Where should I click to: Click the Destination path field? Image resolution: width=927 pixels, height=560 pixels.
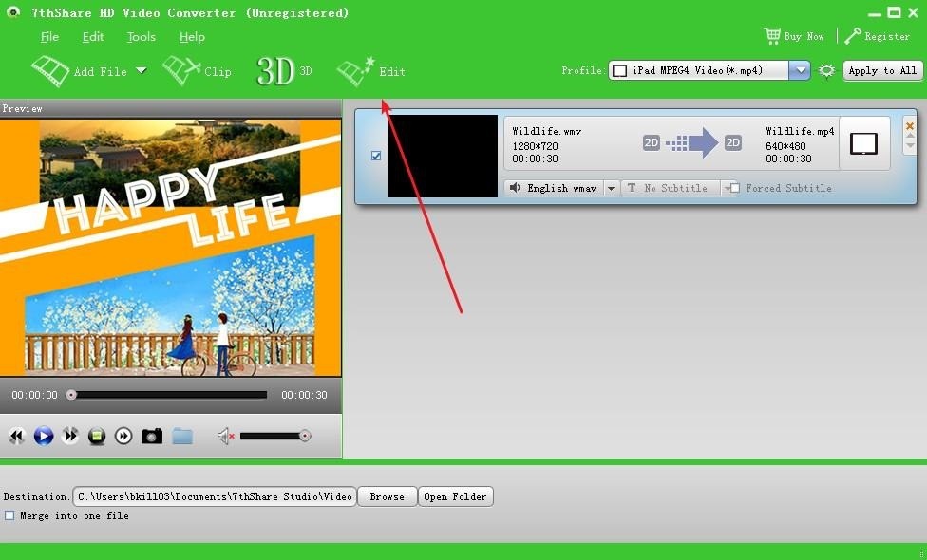[214, 496]
